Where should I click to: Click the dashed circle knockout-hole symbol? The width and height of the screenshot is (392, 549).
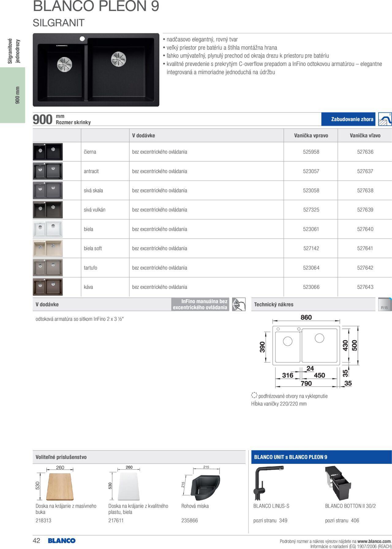(254, 395)
